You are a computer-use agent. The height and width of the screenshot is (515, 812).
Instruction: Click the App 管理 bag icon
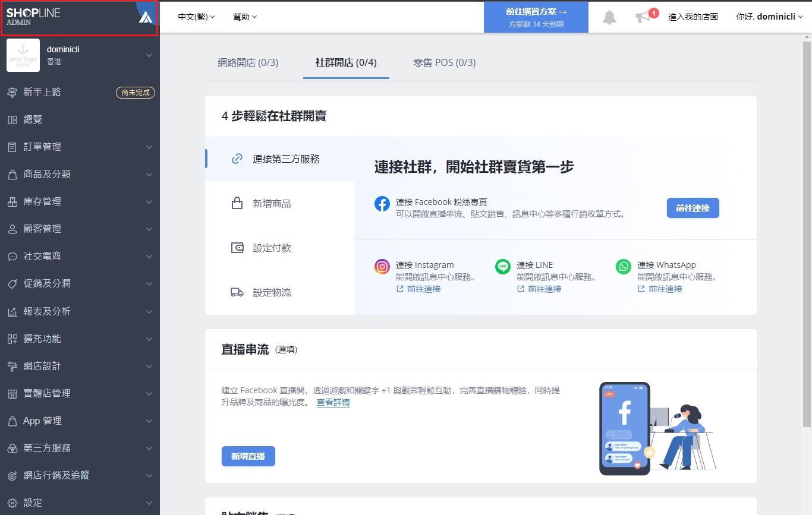[x=12, y=421]
